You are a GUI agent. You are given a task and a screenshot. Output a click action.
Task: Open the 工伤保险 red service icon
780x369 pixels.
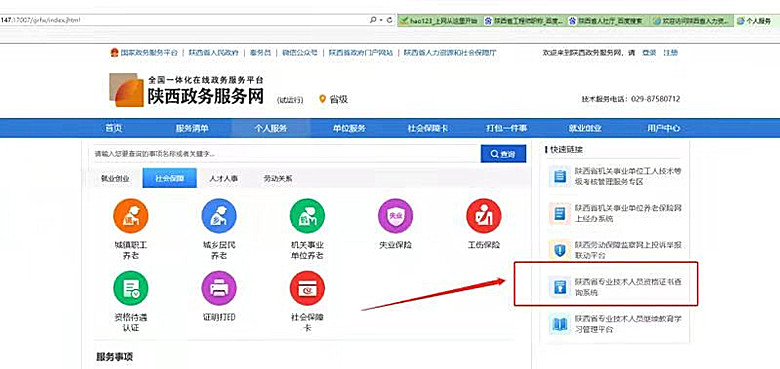click(484, 216)
